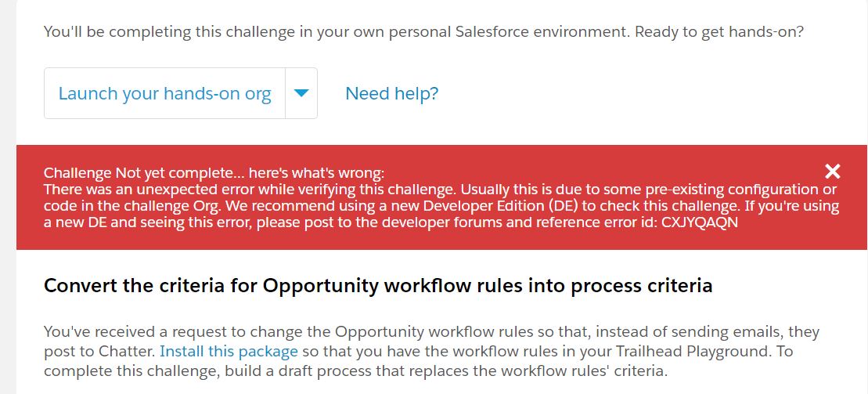This screenshot has width=868, height=394.
Task: Click the Launch your hands-on org button
Action: click(x=164, y=94)
